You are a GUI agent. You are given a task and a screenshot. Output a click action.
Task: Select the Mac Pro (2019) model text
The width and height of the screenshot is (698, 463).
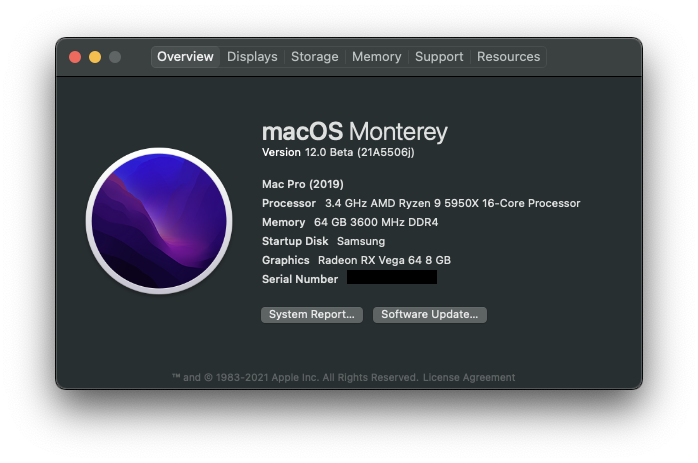[302, 184]
